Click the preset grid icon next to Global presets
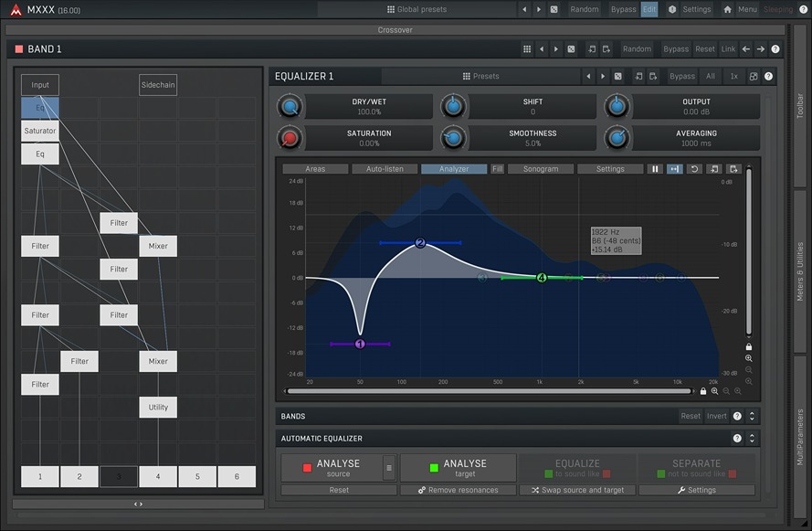 (391, 8)
